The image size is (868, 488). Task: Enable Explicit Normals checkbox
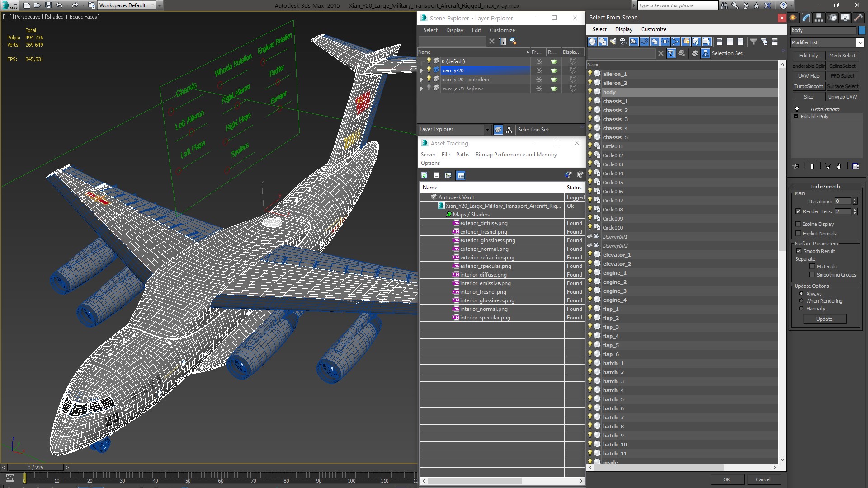(x=798, y=234)
